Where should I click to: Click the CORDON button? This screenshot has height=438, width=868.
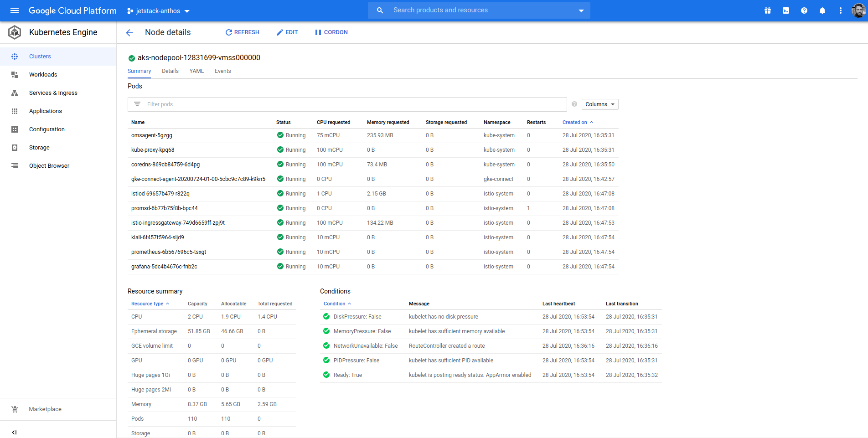(x=331, y=32)
